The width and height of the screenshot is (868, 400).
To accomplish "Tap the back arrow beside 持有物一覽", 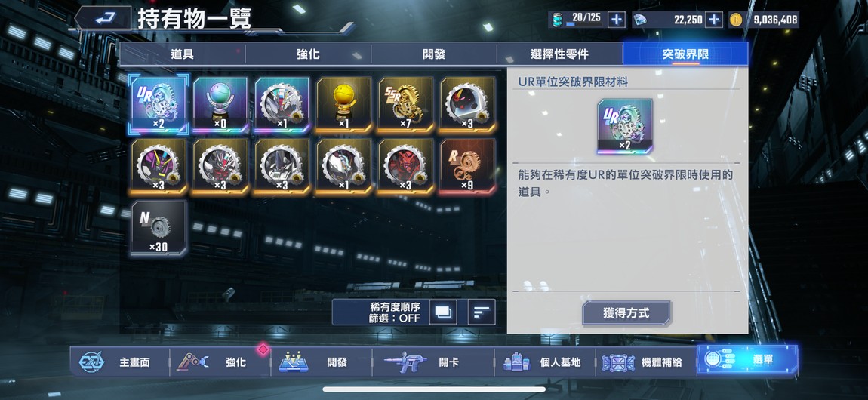I will pos(103,19).
